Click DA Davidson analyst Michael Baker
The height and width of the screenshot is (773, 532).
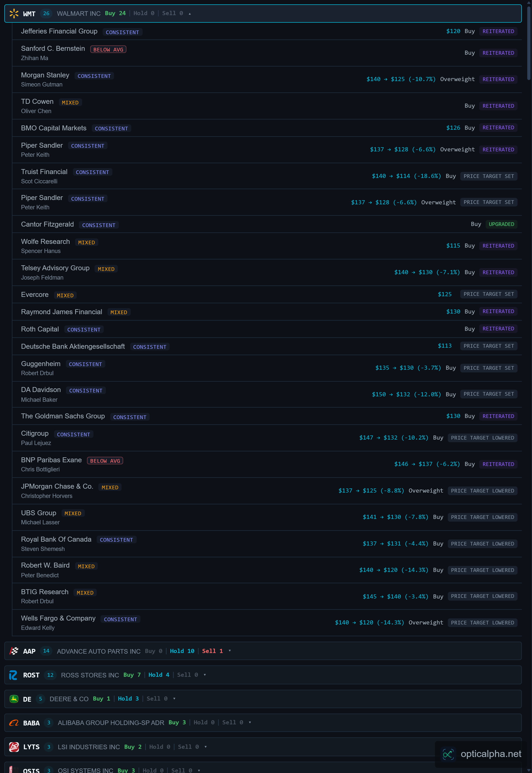coord(39,400)
